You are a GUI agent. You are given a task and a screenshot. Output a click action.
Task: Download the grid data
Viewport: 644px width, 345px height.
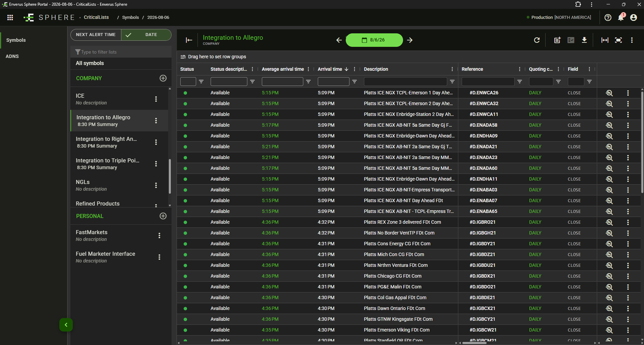[x=584, y=40]
